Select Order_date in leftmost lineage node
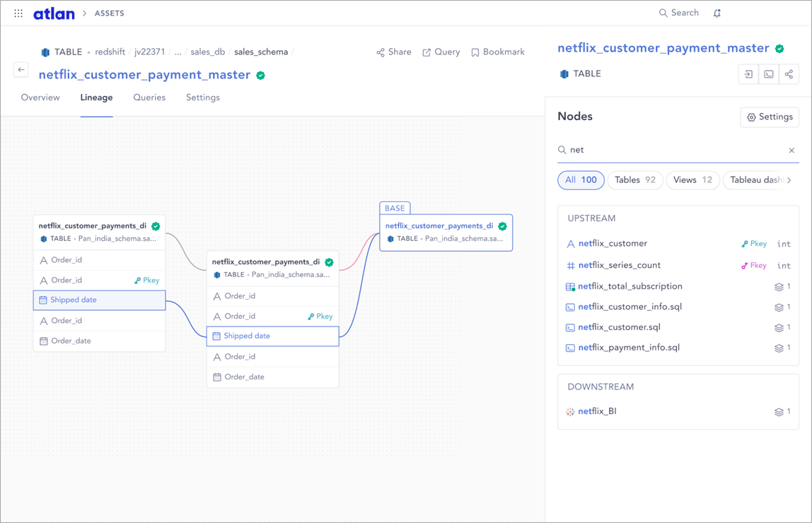Image resolution: width=812 pixels, height=523 pixels. (x=100, y=341)
